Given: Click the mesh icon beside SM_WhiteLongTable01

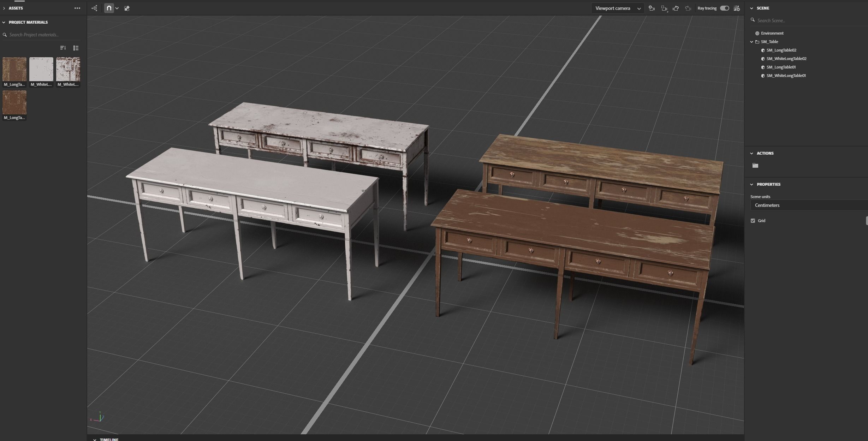Looking at the screenshot, I should point(763,76).
